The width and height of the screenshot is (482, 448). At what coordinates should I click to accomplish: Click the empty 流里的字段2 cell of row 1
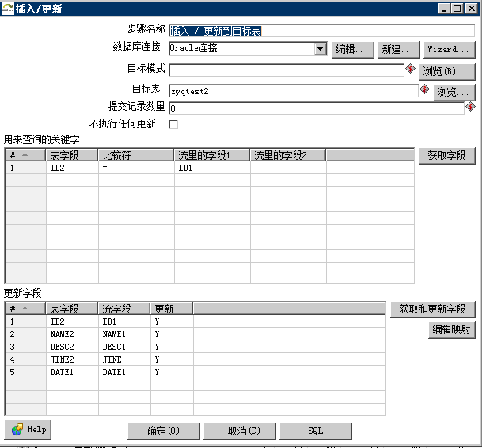(x=288, y=168)
